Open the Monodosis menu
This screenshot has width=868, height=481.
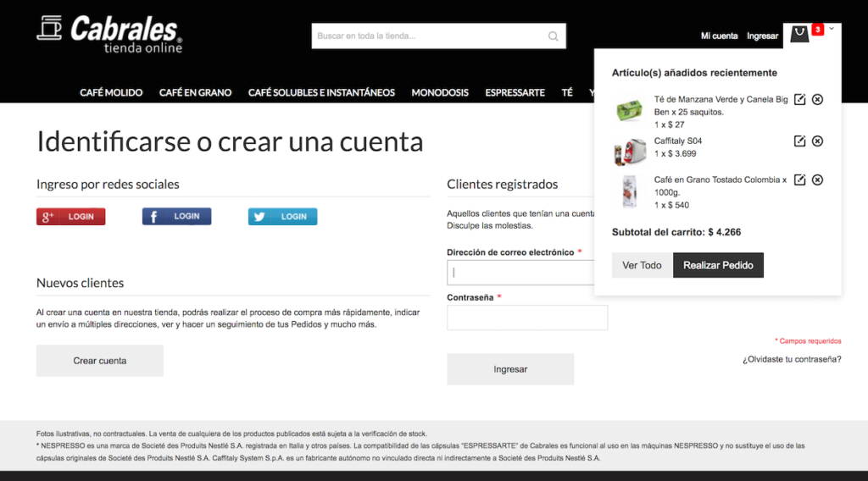(440, 92)
